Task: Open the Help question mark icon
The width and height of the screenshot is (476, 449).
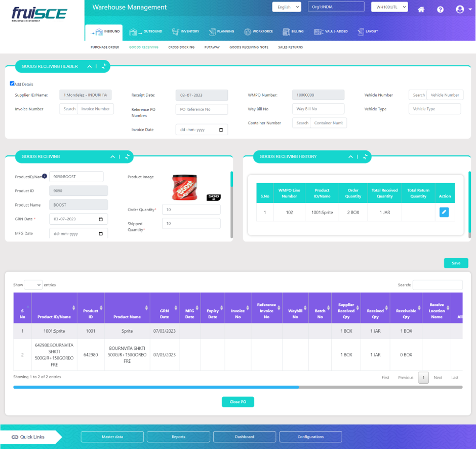Action: (440, 10)
